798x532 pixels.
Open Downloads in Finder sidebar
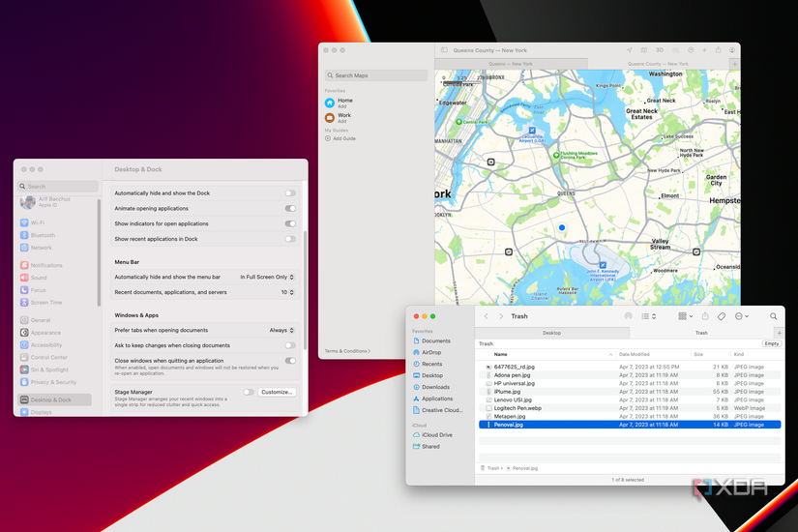tap(431, 388)
